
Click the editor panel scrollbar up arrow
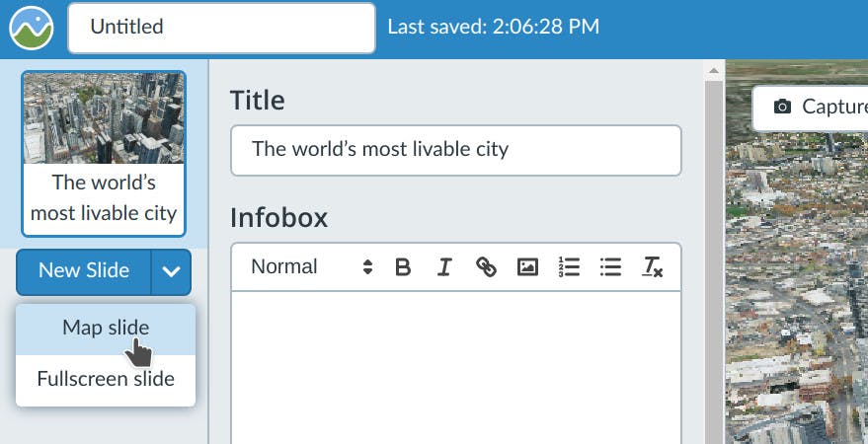(713, 70)
